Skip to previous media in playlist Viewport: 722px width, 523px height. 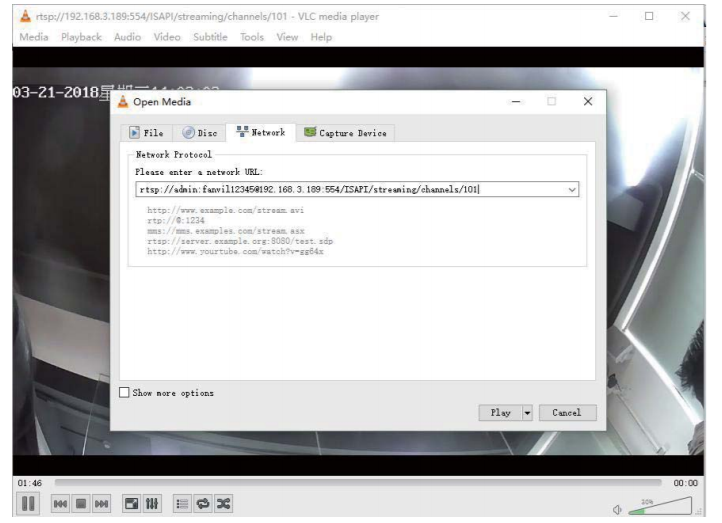pos(60,504)
